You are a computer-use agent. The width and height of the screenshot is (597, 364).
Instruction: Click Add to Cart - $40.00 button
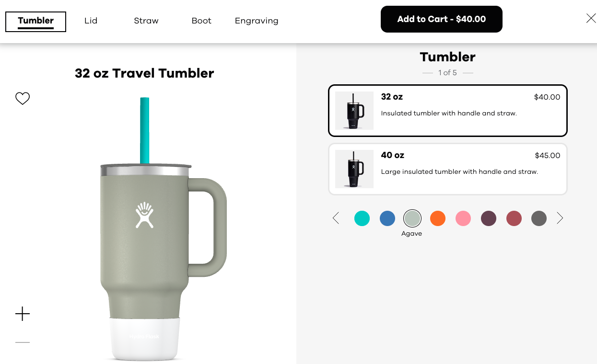[442, 19]
